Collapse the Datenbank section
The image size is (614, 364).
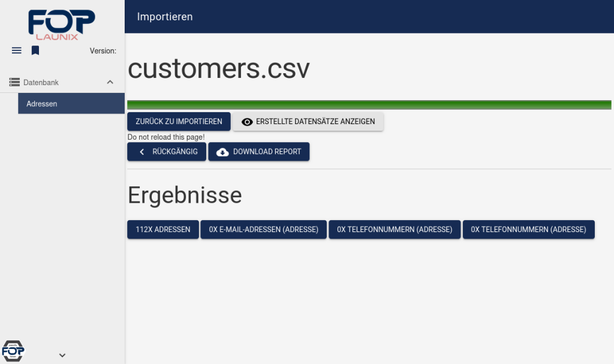click(x=110, y=82)
